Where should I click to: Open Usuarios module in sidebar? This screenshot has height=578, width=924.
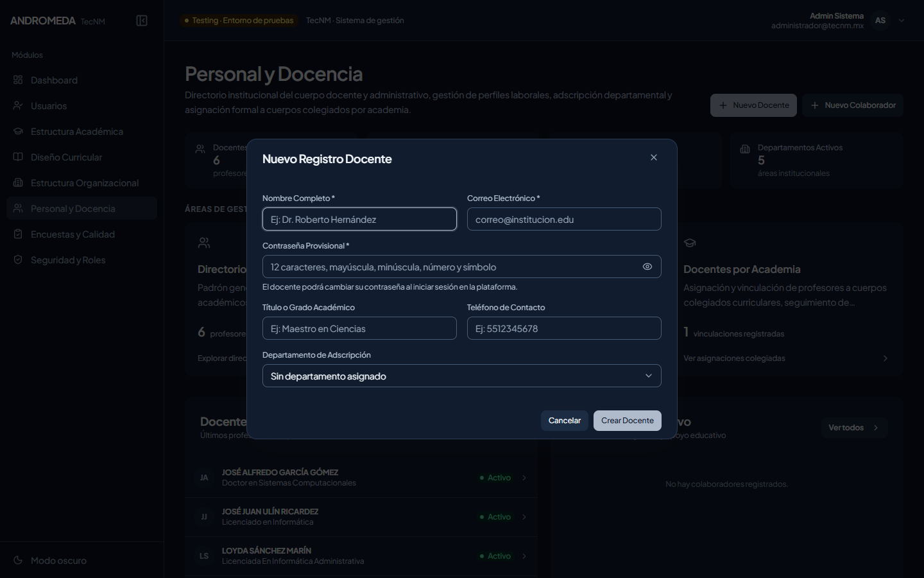tap(81, 106)
